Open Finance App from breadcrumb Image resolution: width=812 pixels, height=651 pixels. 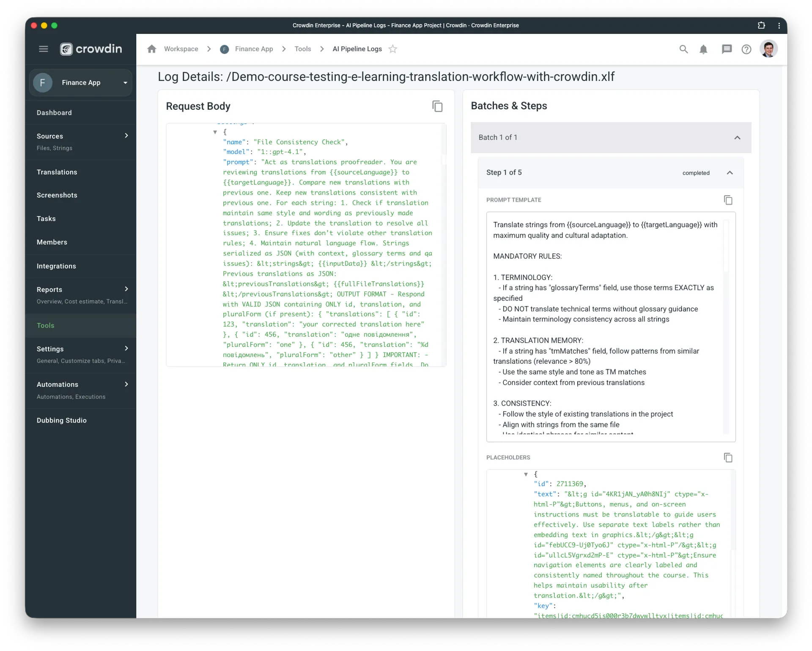pos(253,49)
